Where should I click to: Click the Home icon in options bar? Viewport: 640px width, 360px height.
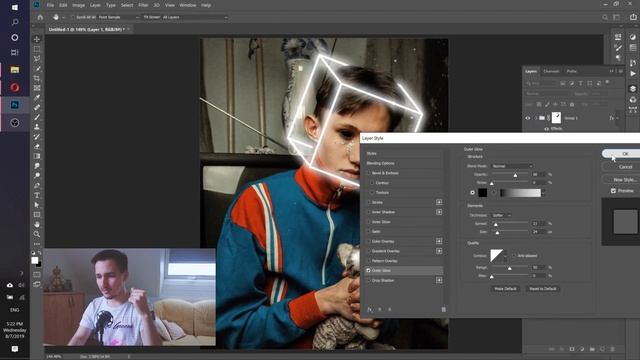40,17
